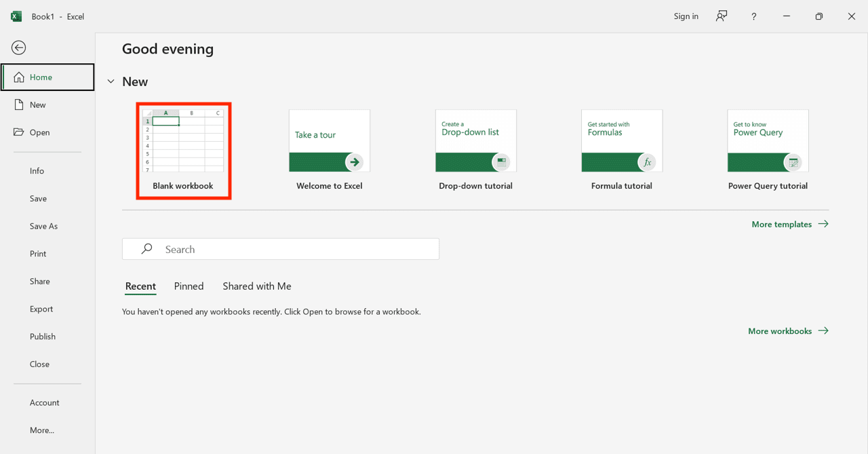Click the New document icon in sidebar

[19, 105]
